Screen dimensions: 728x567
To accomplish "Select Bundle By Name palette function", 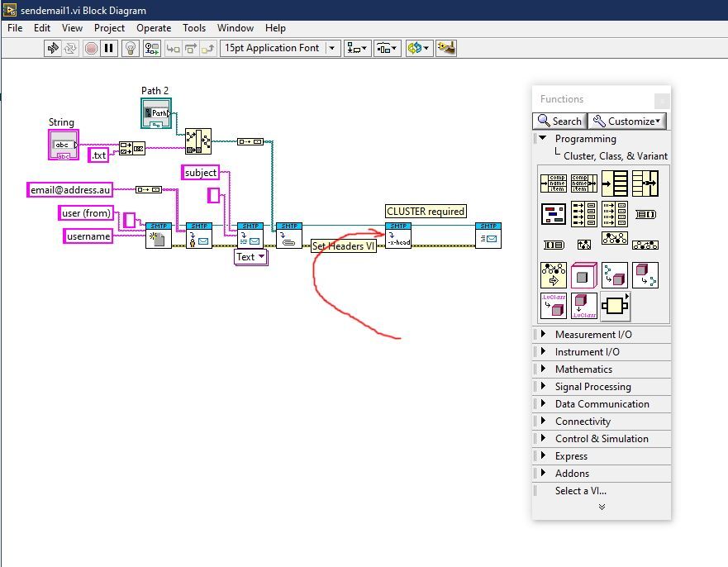I will (584, 183).
